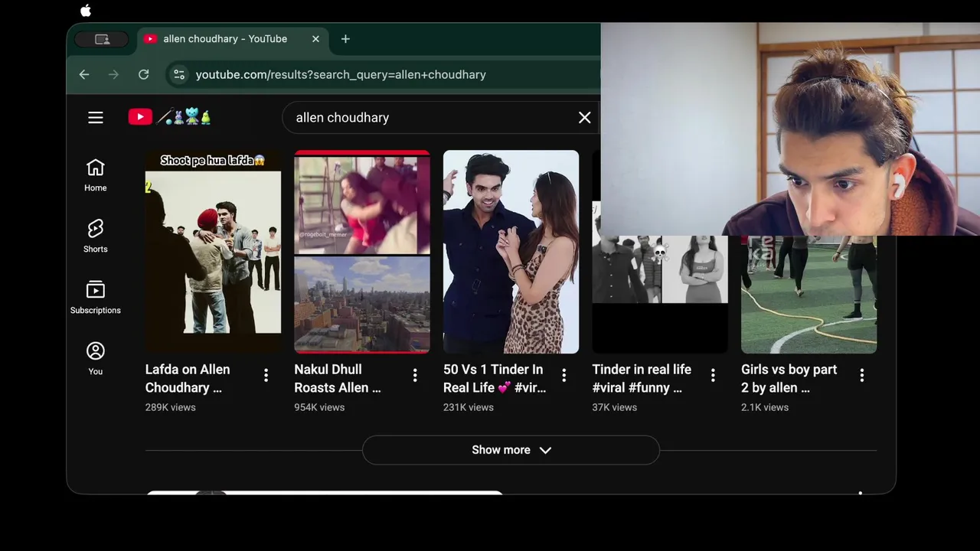Viewport: 980px width, 551px height.
Task: Open the You section in sidebar
Action: (x=96, y=359)
